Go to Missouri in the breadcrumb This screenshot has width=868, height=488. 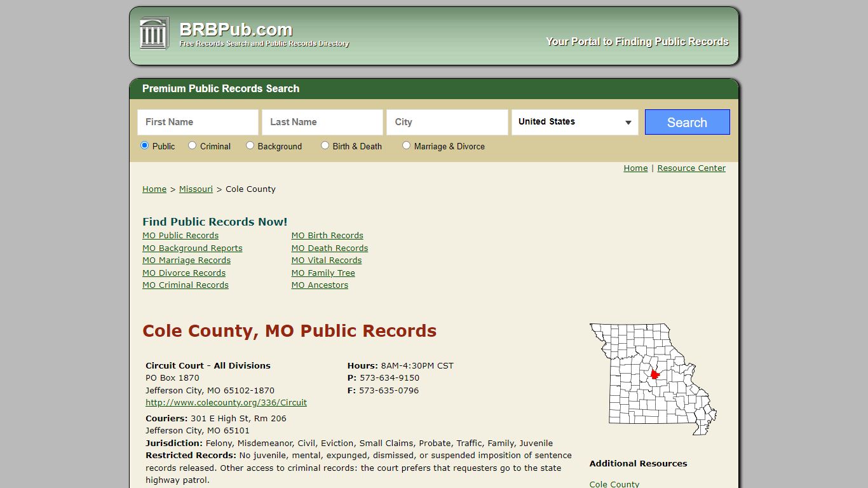point(196,189)
